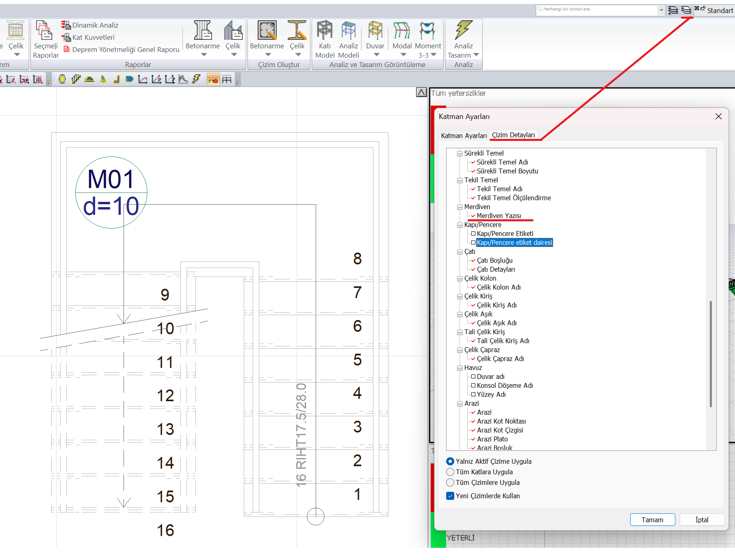The height and width of the screenshot is (560, 735).
Task: Collapse the Havuz tree group
Action: 460,368
